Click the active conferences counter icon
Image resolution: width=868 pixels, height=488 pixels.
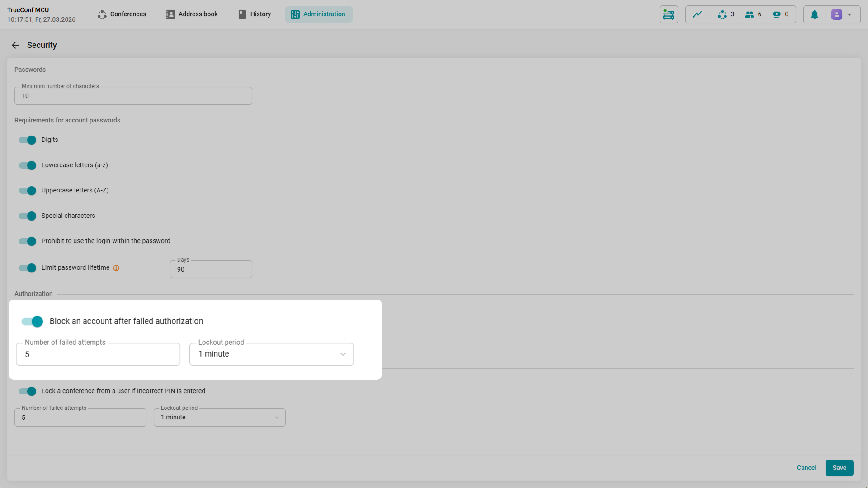click(x=722, y=14)
